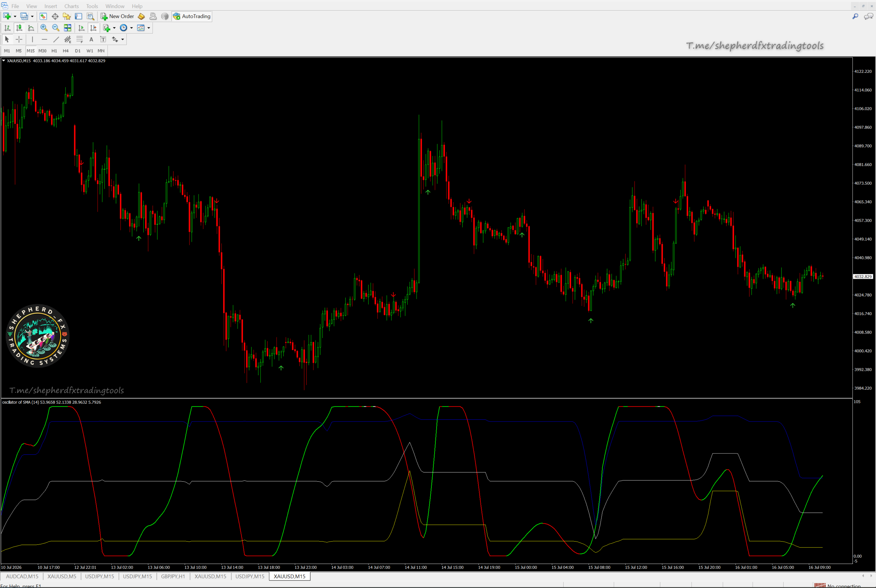Open the Strategy Tester icon
Screen dimensions: 876x588
(90, 16)
